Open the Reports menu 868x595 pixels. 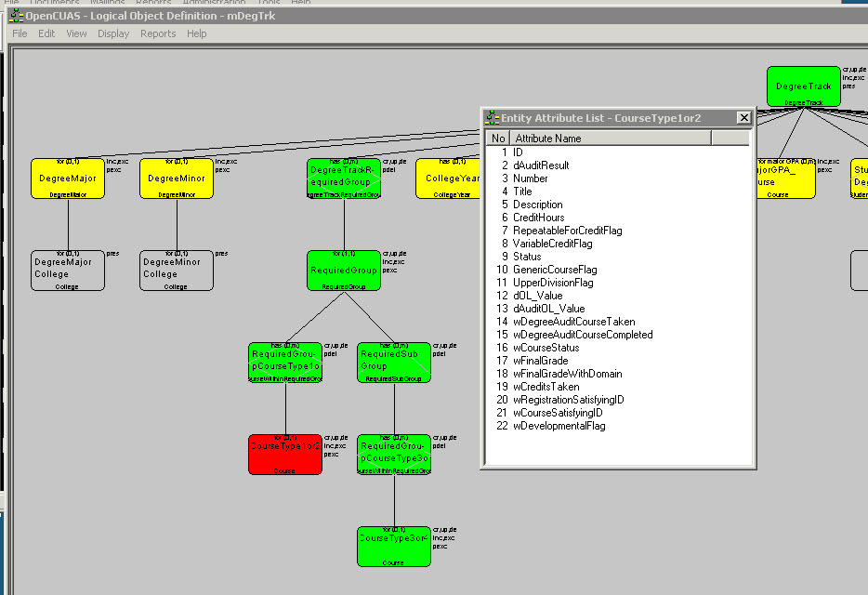(158, 33)
